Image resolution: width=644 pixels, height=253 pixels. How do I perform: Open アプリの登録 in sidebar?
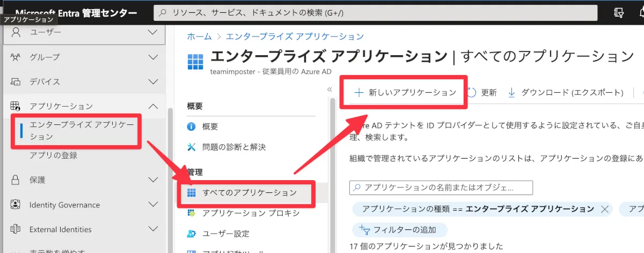tap(54, 155)
